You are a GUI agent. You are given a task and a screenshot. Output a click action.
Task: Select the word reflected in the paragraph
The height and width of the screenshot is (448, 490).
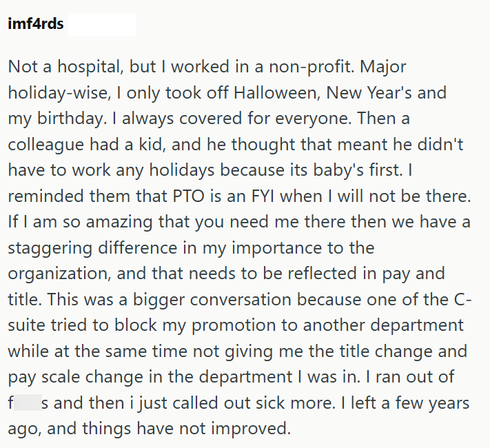point(323,274)
